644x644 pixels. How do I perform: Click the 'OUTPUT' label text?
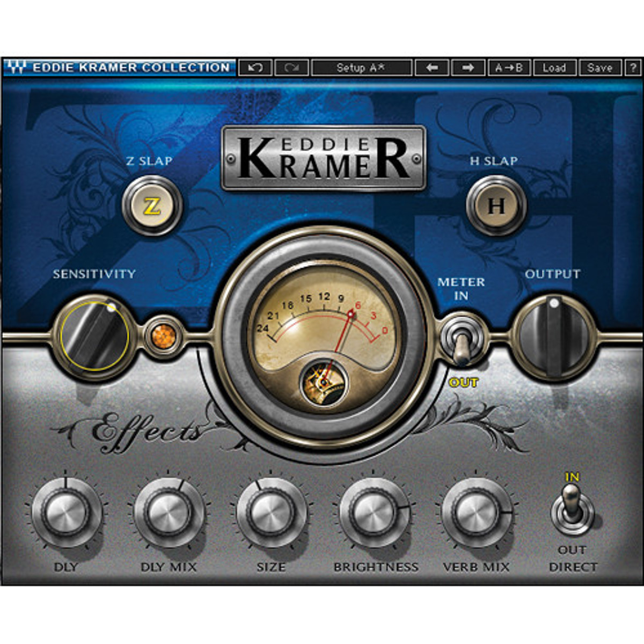[553, 274]
